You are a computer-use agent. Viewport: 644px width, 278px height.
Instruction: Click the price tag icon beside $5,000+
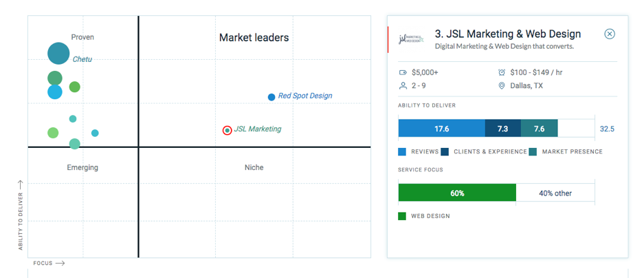403,73
